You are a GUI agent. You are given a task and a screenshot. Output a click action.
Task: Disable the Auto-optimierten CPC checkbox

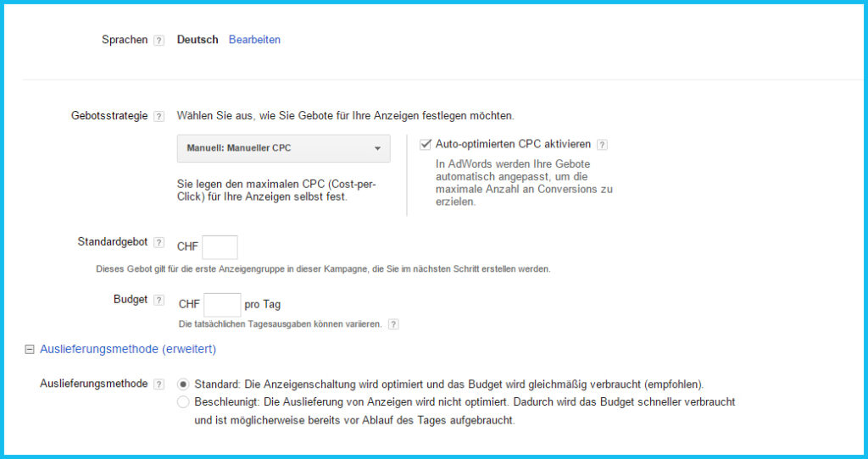426,144
